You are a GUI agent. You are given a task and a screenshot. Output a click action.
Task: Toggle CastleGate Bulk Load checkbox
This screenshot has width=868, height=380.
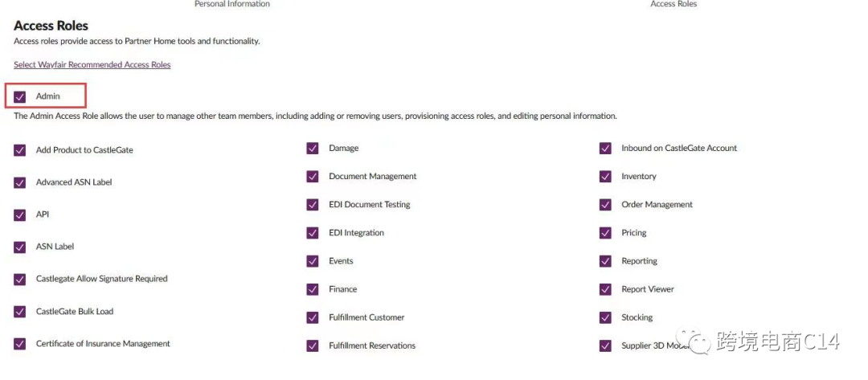[x=20, y=312]
